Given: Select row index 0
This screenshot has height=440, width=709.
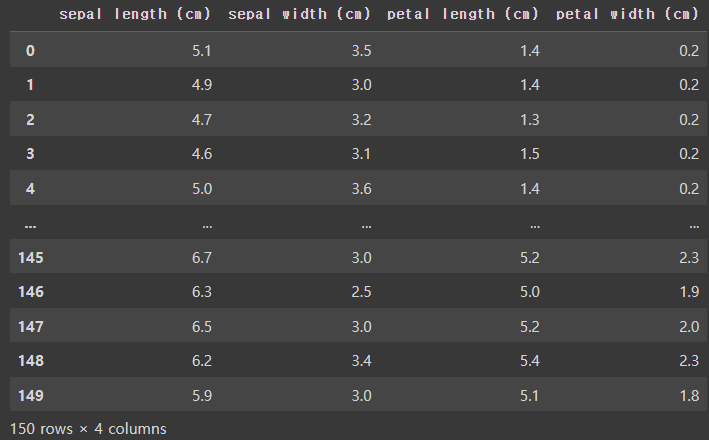Looking at the screenshot, I should [30, 51].
